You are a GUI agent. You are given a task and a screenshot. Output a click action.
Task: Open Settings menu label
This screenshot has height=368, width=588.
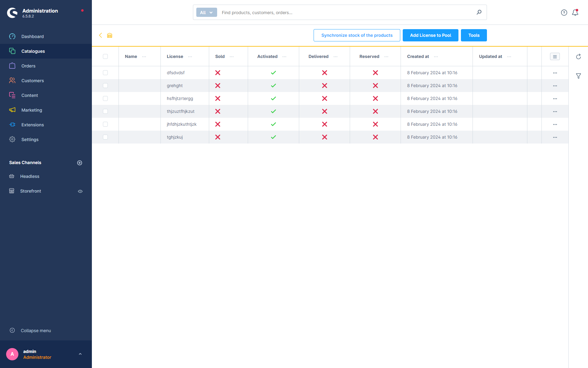(x=30, y=140)
